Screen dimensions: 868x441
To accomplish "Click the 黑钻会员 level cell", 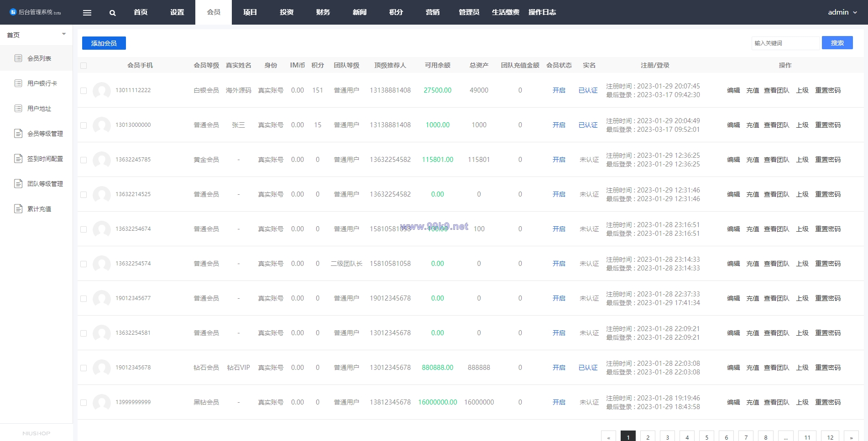I will (206, 402).
